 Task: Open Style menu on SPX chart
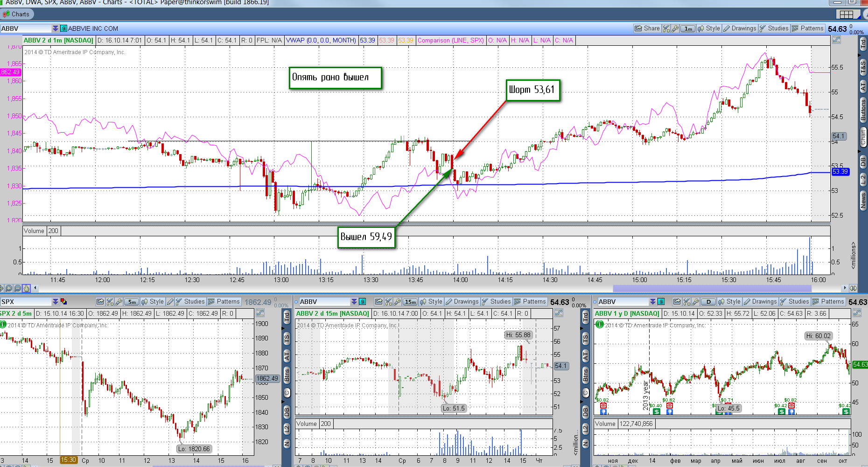pyautogui.click(x=153, y=302)
